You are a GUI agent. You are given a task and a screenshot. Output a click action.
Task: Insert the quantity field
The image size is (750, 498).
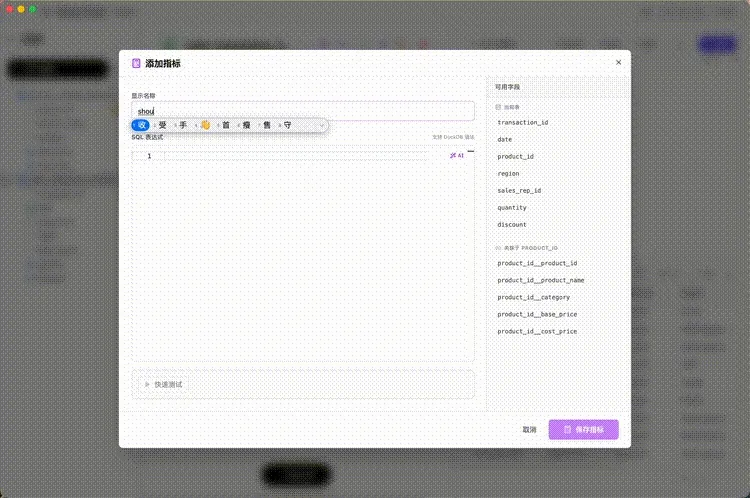tap(512, 208)
